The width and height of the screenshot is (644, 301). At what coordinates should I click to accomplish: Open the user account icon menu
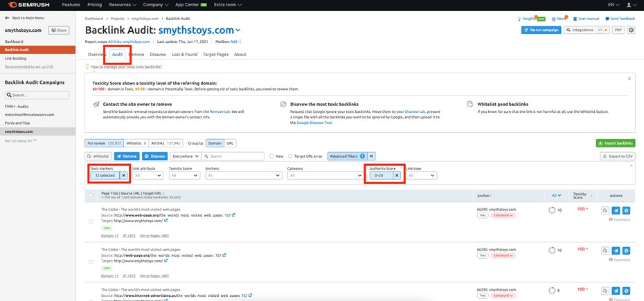631,5
